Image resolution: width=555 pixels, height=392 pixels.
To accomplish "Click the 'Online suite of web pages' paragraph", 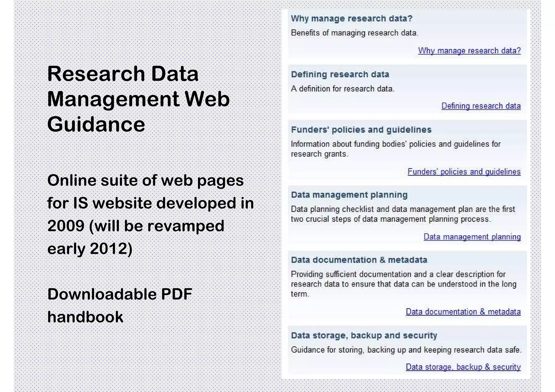I will click(150, 214).
